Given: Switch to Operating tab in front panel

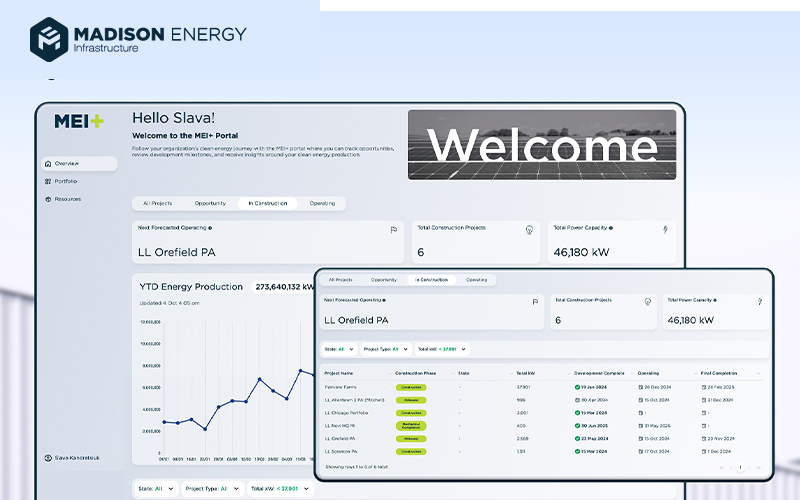Looking at the screenshot, I should [x=477, y=280].
